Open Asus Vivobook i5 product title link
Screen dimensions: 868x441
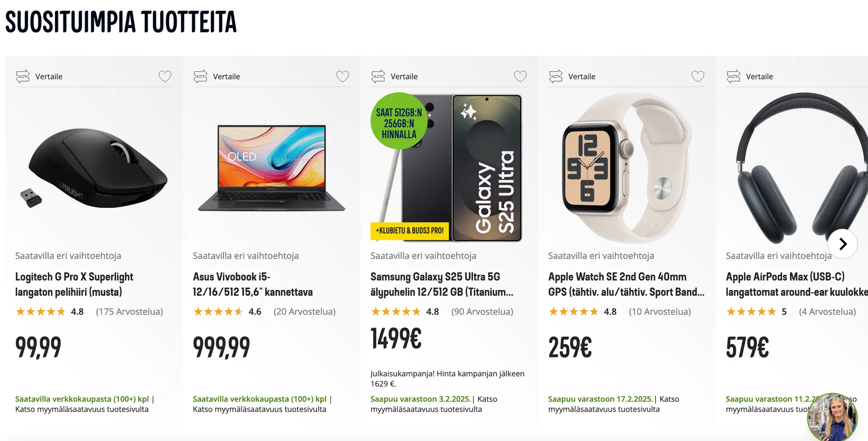point(252,284)
